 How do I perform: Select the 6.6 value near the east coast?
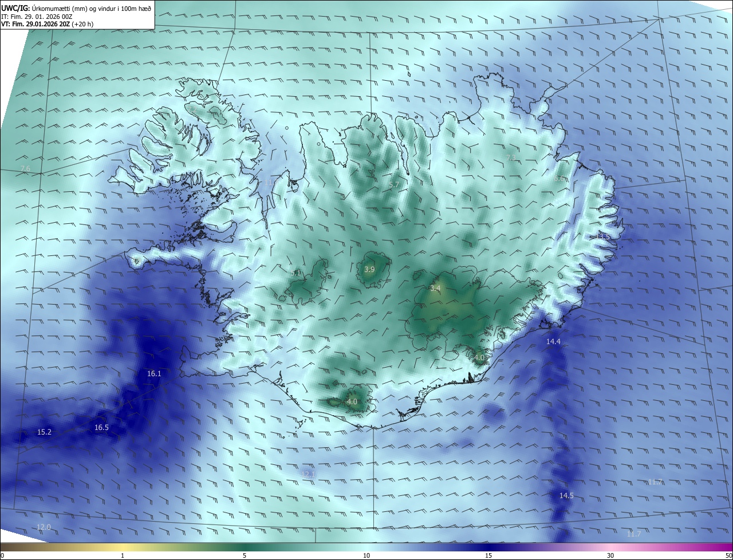coord(559,179)
